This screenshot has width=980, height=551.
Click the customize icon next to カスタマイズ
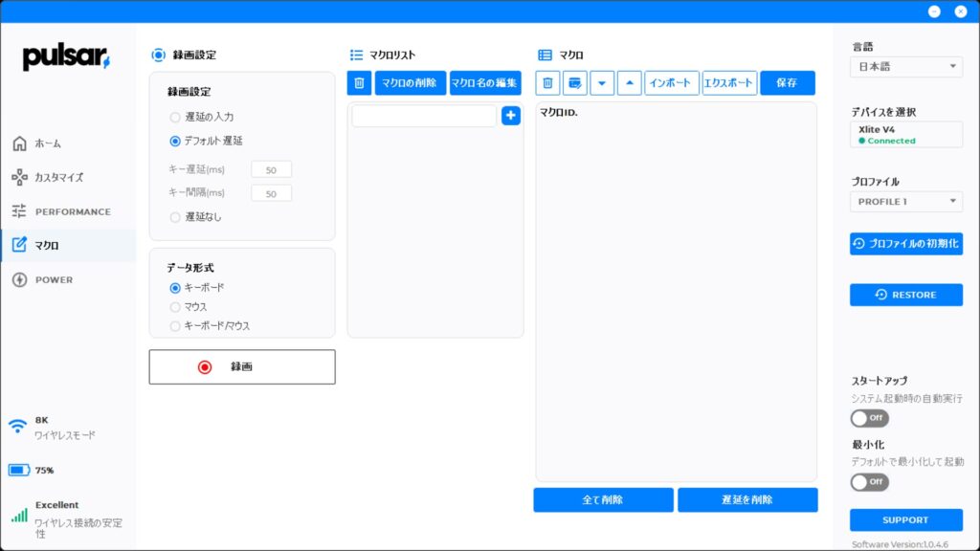19,177
